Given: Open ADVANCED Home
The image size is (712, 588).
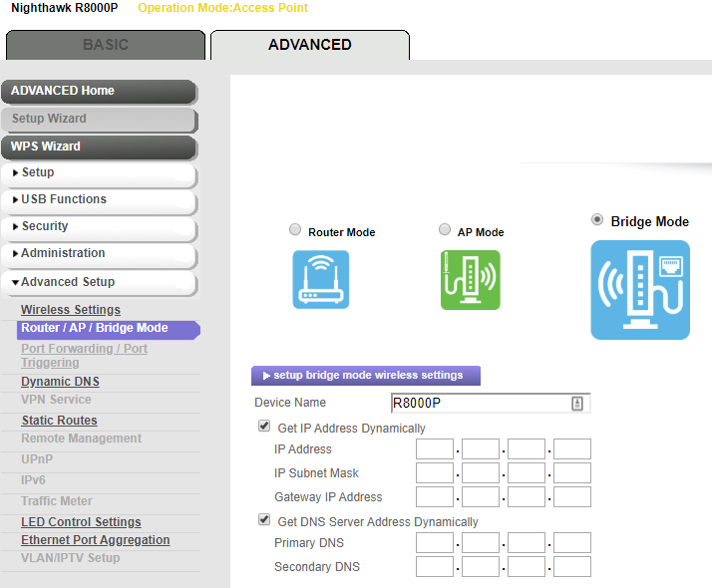Looking at the screenshot, I should 100,92.
